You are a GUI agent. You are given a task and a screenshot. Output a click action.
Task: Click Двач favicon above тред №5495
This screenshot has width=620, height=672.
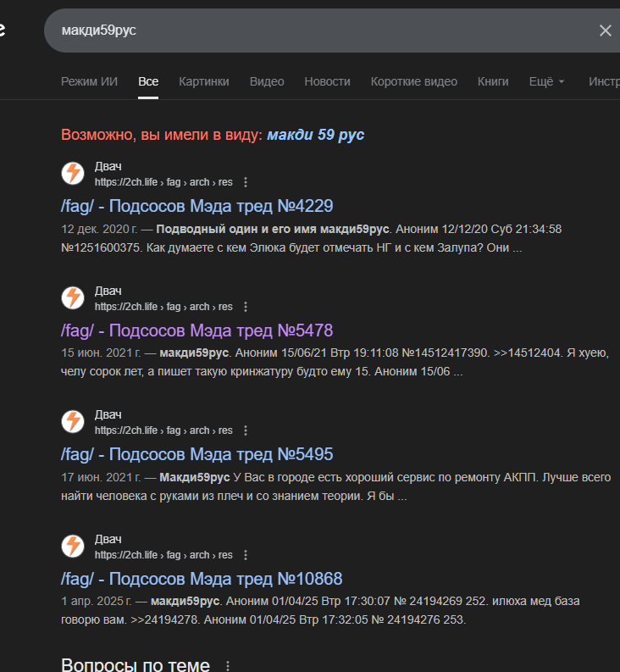73,422
